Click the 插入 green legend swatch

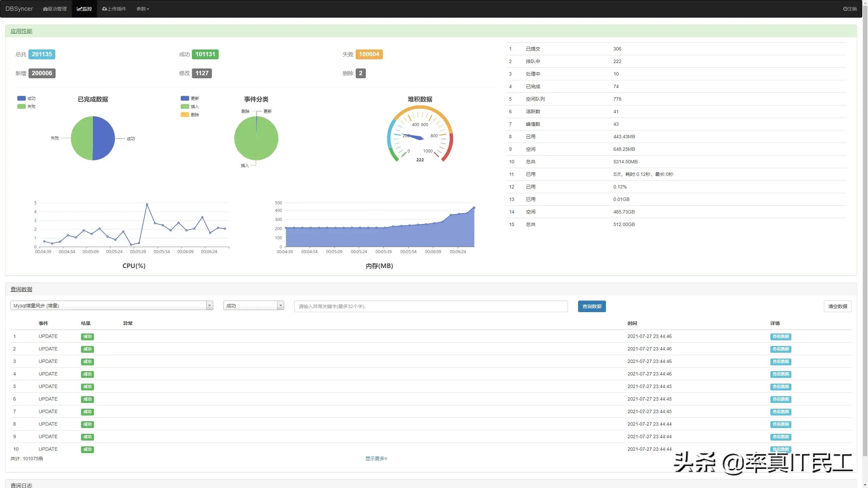[x=185, y=106]
